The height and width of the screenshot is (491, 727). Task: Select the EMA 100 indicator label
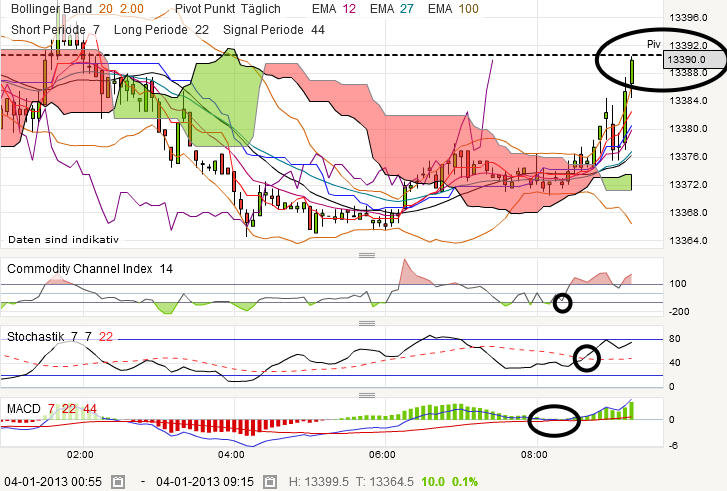(x=453, y=9)
